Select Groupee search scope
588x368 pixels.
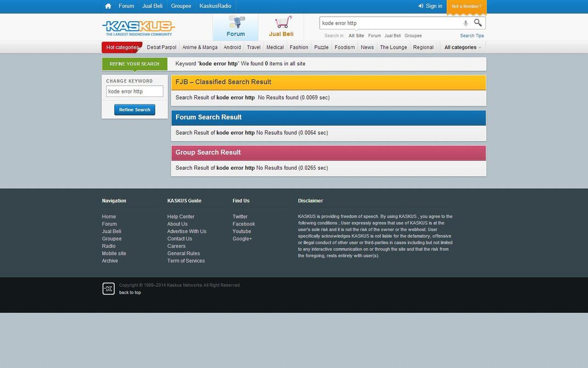413,35
